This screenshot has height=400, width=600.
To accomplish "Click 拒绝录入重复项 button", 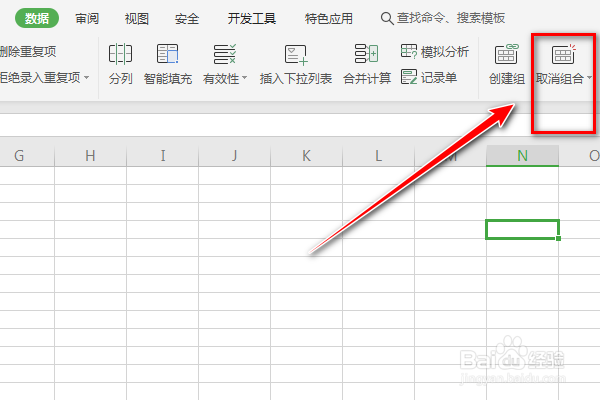I will point(40,77).
